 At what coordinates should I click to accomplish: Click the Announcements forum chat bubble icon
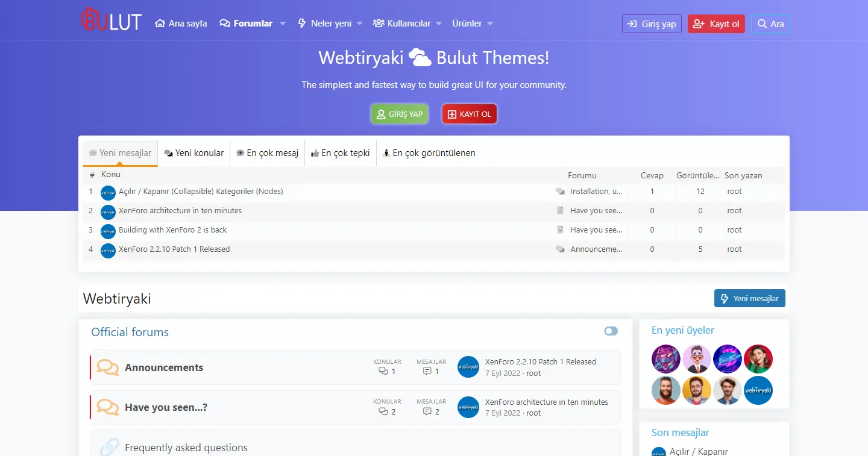[108, 367]
